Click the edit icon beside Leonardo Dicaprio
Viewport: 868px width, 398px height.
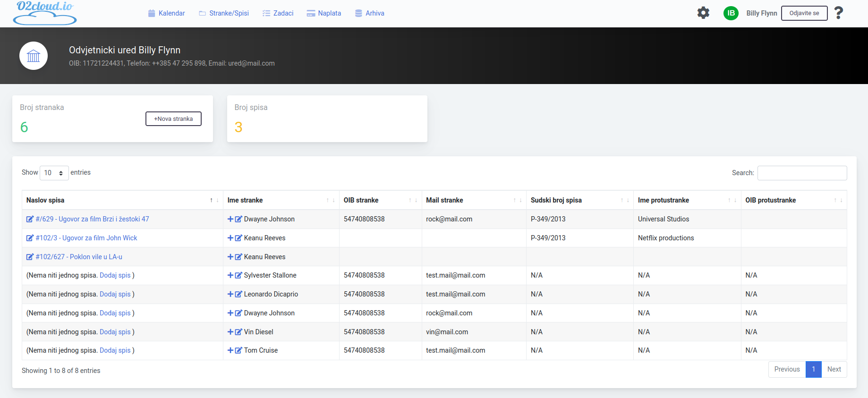(x=238, y=294)
